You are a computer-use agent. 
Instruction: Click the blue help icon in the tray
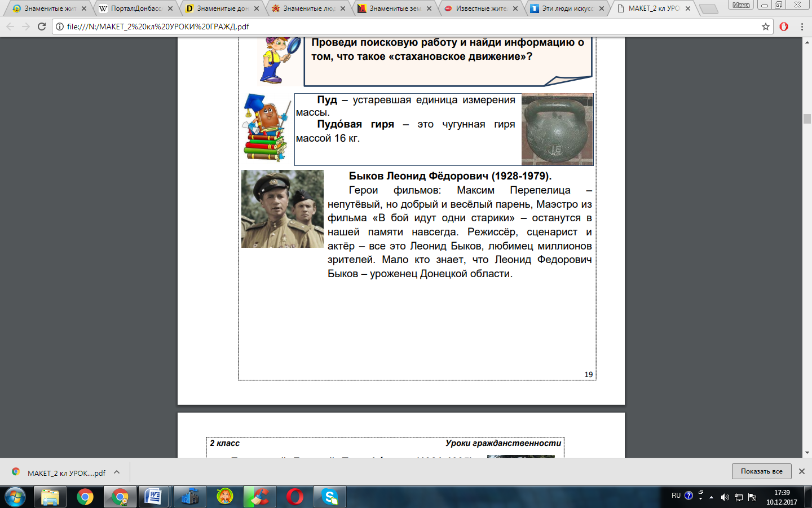(x=689, y=496)
